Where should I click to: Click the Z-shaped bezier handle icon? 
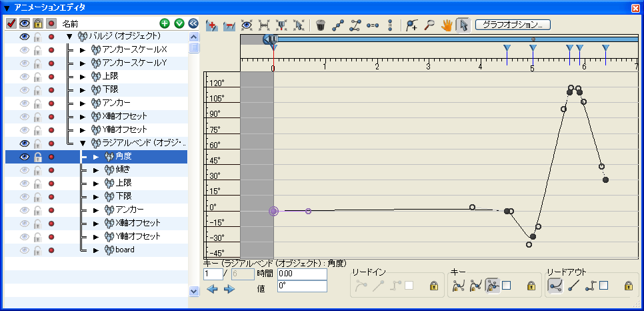[x=355, y=25]
